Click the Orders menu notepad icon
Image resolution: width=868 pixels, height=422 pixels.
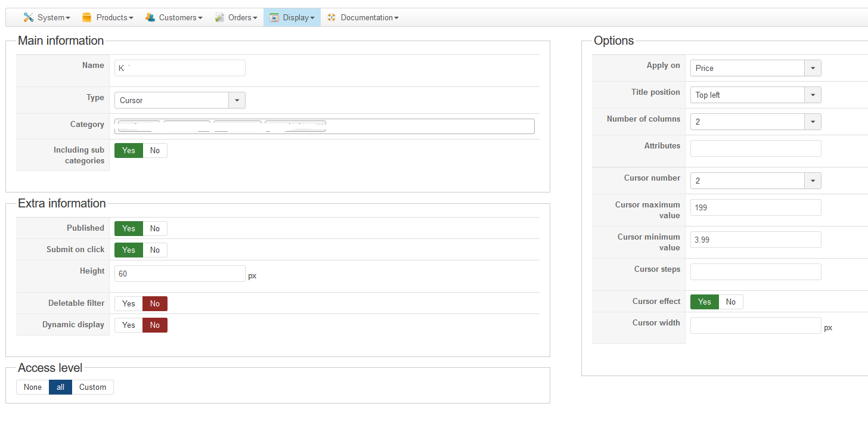coord(220,17)
